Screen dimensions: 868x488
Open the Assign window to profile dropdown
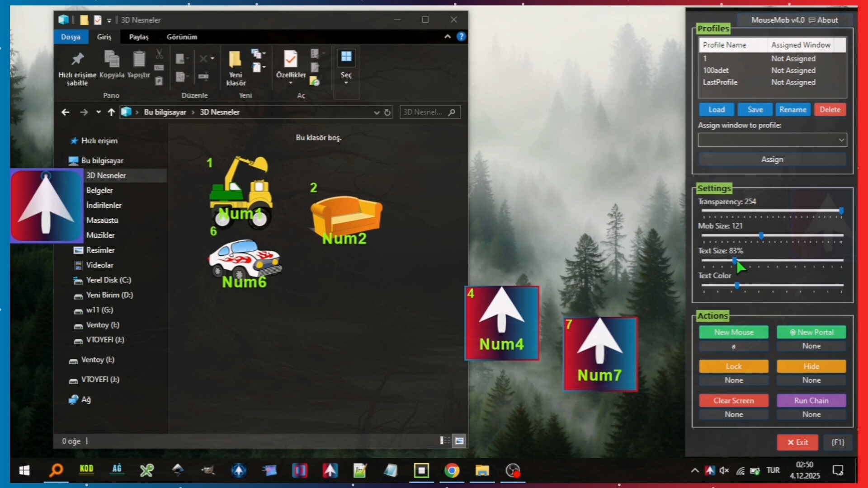pos(772,140)
